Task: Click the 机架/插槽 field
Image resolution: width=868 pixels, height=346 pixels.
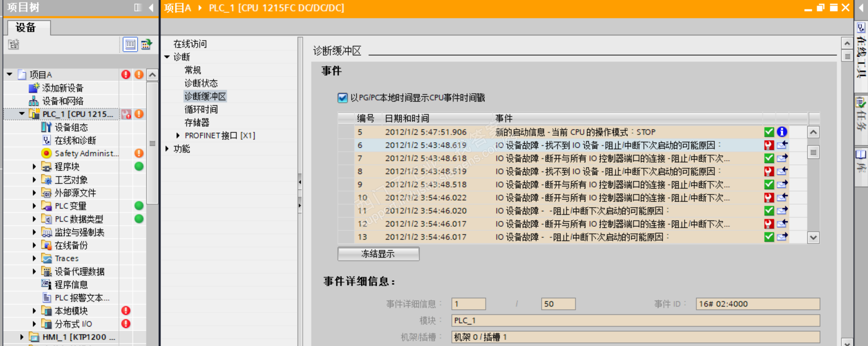Action: (636, 337)
